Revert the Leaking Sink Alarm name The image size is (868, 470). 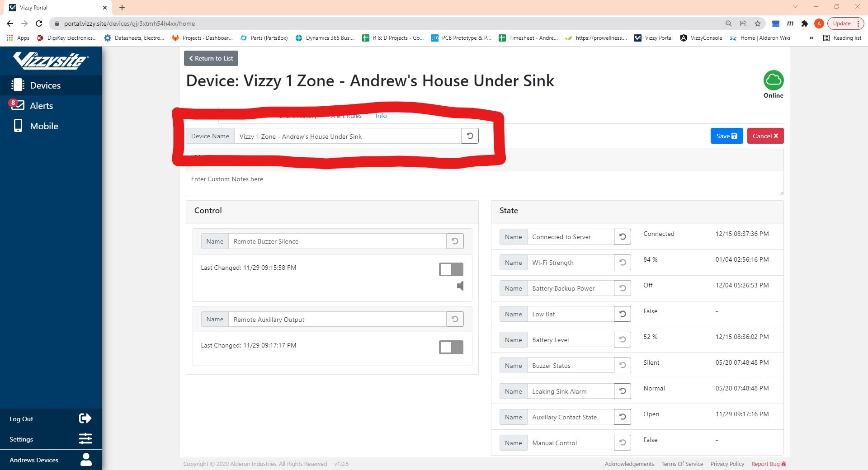(623, 391)
